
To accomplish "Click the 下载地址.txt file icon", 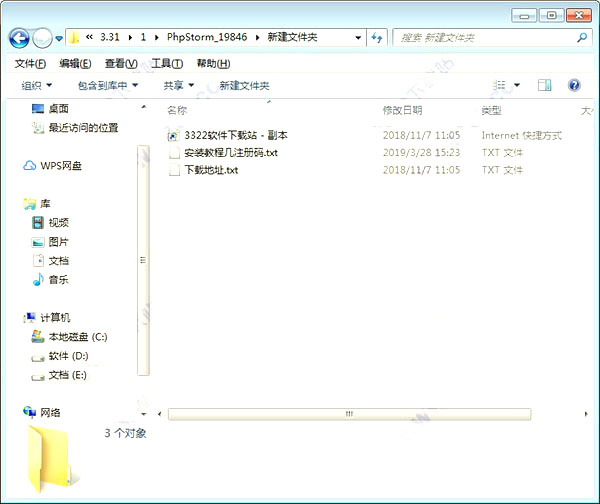I will pyautogui.click(x=174, y=170).
